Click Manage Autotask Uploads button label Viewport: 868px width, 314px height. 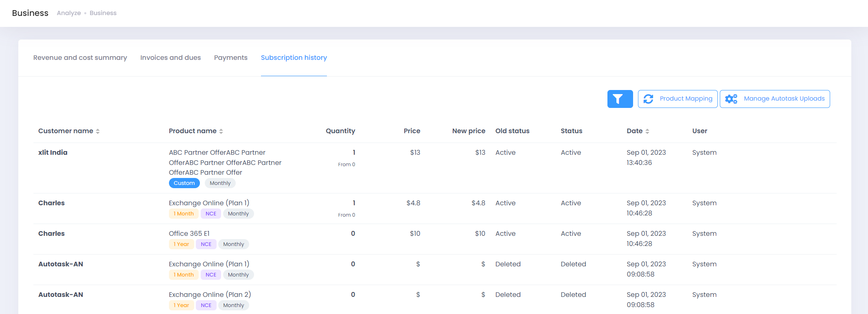click(784, 99)
